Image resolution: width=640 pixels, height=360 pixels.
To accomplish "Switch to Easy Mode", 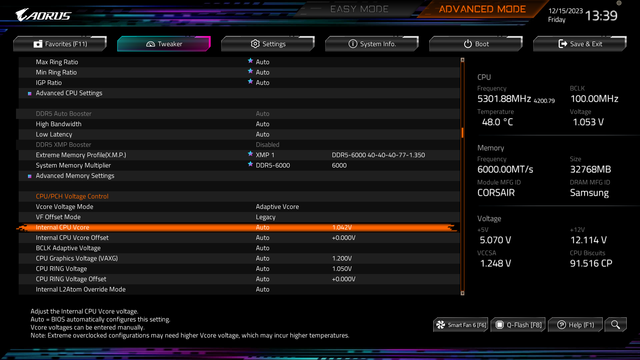I will point(359,9).
